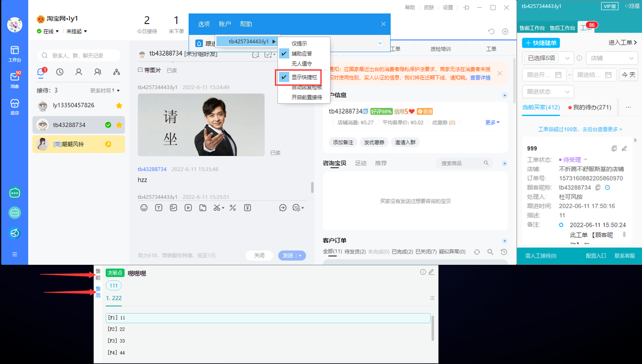Open the emoji picker in chat toolbar

tap(144, 208)
